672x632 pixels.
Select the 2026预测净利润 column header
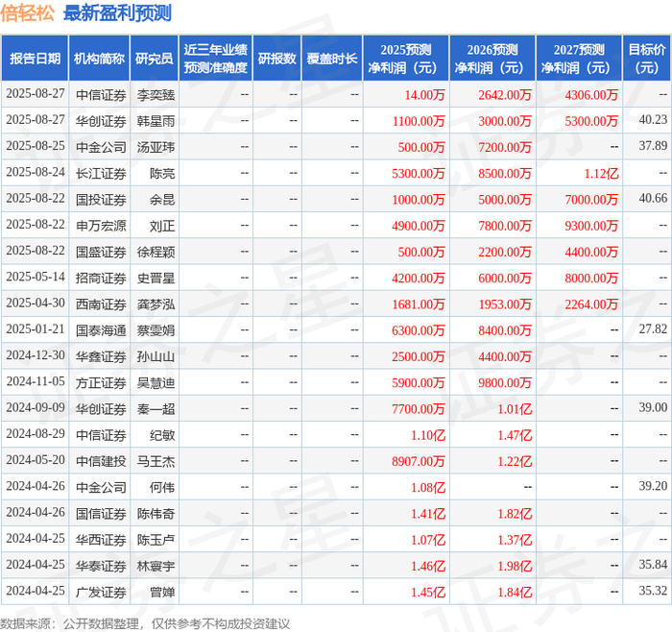492,59
